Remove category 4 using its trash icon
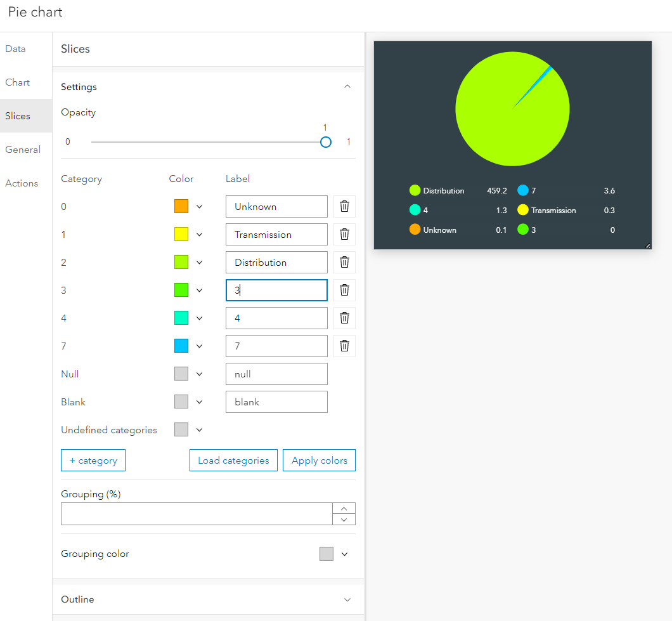Viewport: 672px width, 621px height. 344,318
